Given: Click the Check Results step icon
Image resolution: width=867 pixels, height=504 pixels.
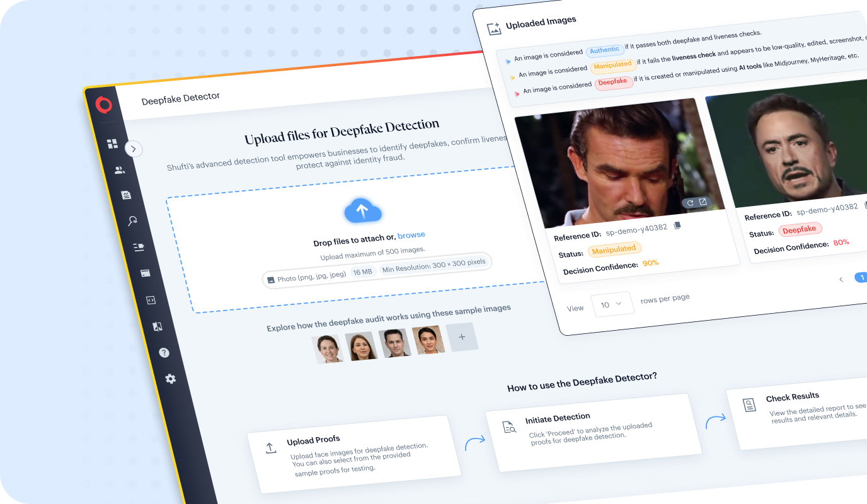Looking at the screenshot, I should pyautogui.click(x=749, y=405).
